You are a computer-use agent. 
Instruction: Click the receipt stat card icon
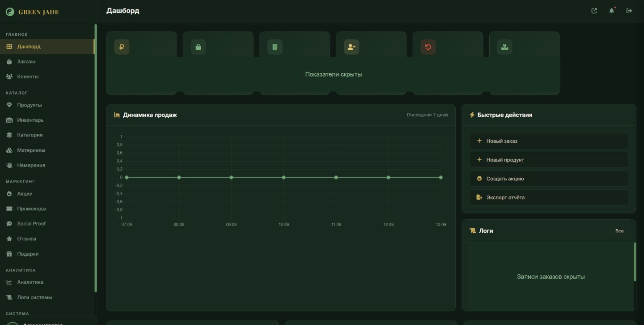pyautogui.click(x=275, y=47)
